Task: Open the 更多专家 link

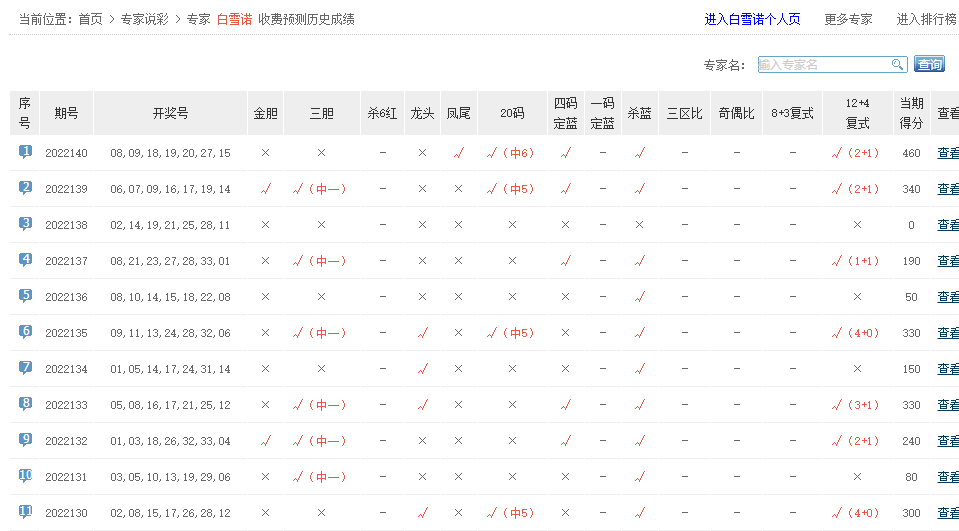Action: pos(848,19)
